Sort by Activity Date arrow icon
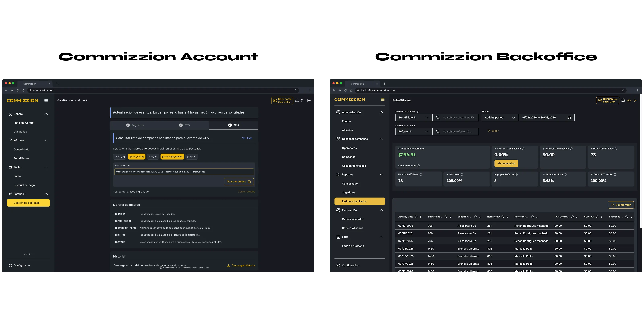This screenshot has width=644, height=322. (x=420, y=217)
